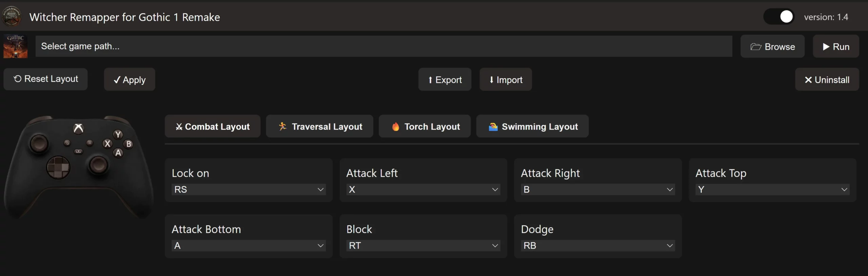Click the play triangle icon on Run
This screenshot has width=868, height=276.
pos(826,47)
